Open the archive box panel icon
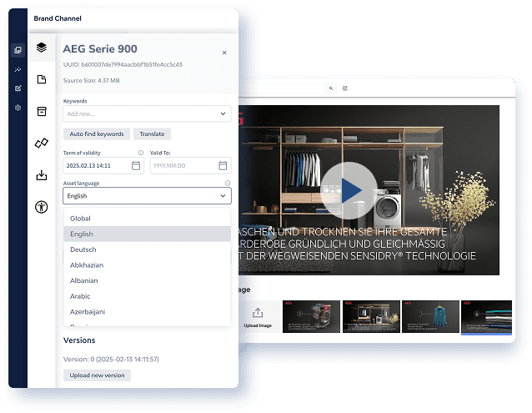 (42, 111)
